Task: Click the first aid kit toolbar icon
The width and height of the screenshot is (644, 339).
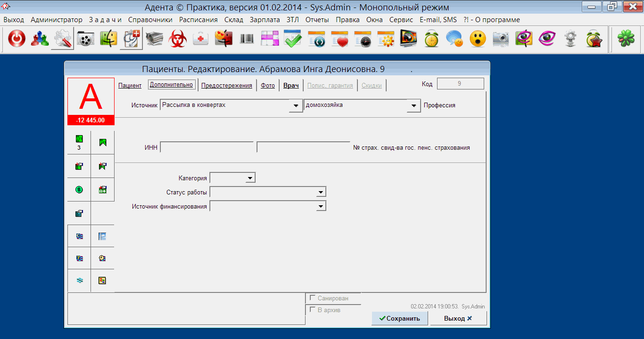Action: click(x=201, y=39)
